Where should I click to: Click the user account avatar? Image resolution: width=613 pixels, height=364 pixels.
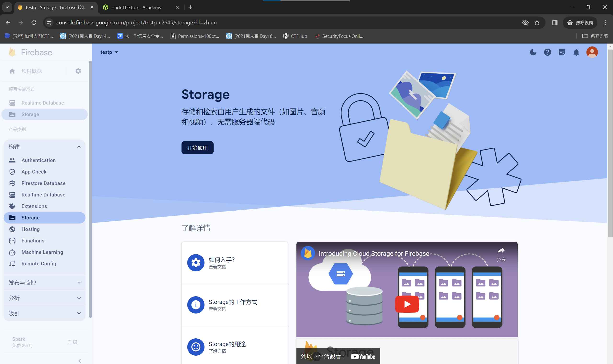click(x=592, y=52)
